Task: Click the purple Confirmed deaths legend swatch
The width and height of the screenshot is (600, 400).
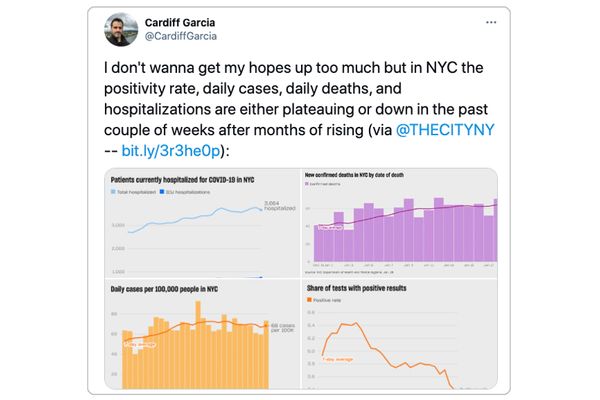Action: [308, 184]
